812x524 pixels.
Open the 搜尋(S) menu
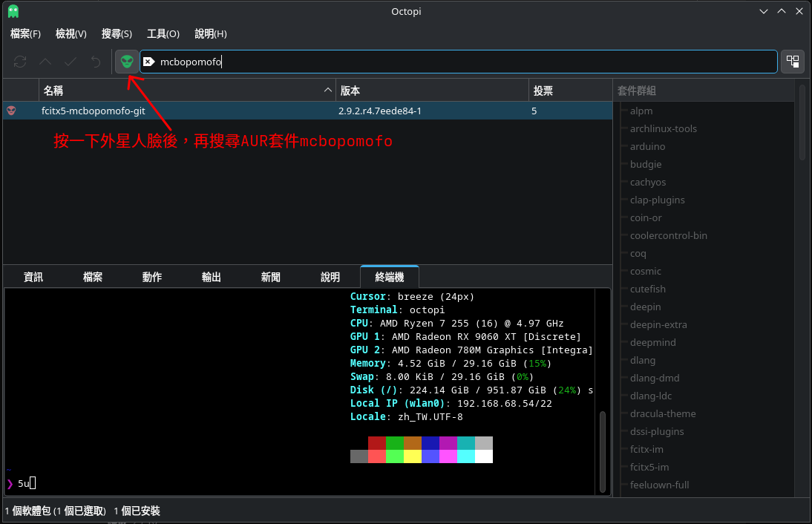point(117,33)
